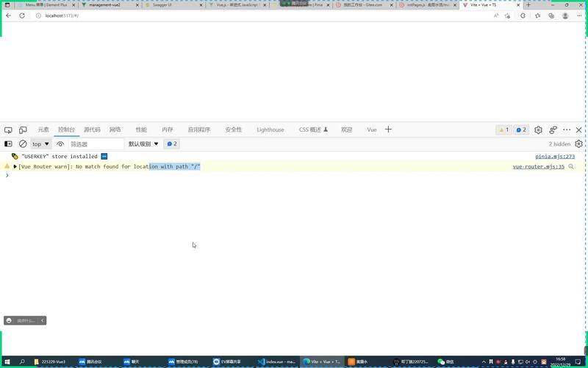Switch to the management-vue2 browser tab
Image resolution: width=588 pixels, height=368 pixels.
click(110, 5)
